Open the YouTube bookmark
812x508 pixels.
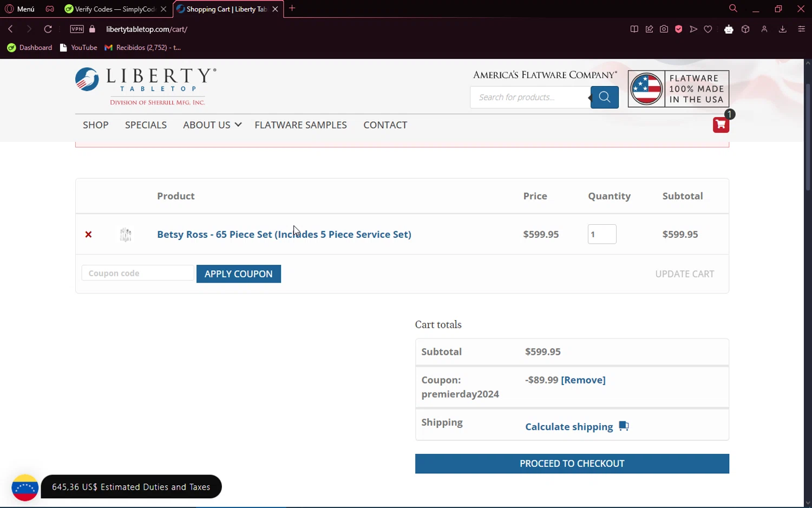tap(78, 48)
